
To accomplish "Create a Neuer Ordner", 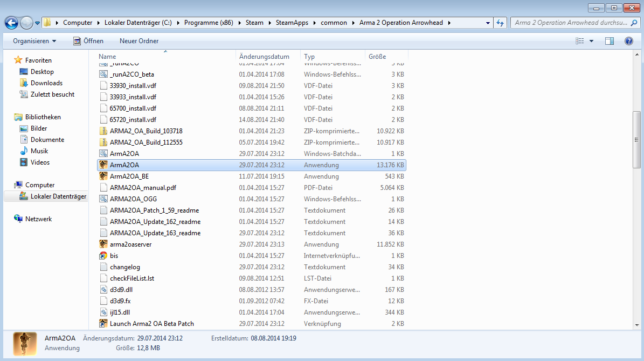I will [x=139, y=40].
